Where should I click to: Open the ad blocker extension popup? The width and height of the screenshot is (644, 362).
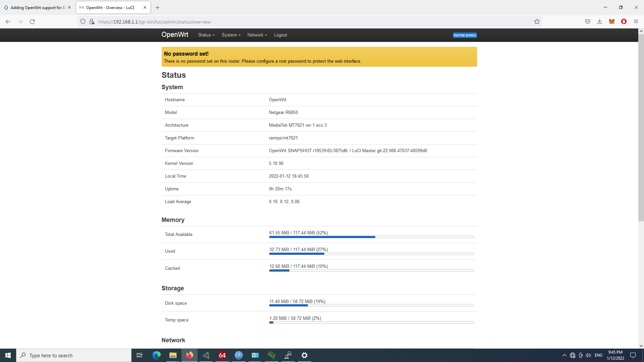click(x=624, y=21)
